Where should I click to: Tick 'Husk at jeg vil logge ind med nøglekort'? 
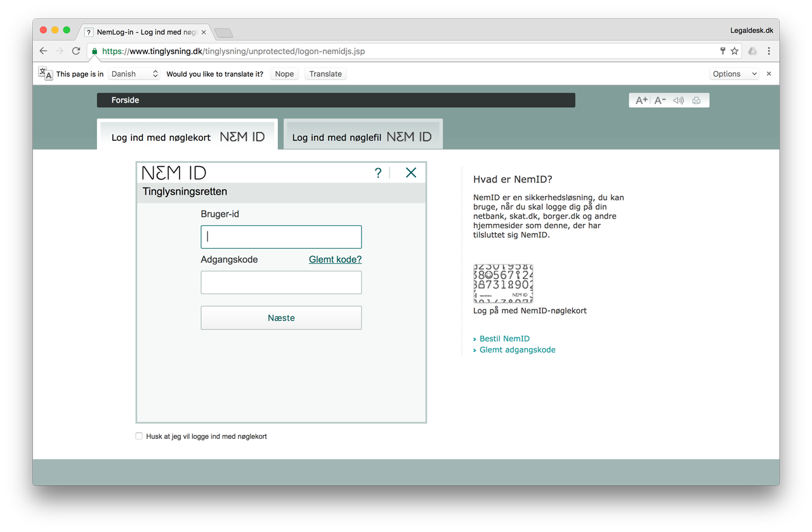(x=139, y=436)
